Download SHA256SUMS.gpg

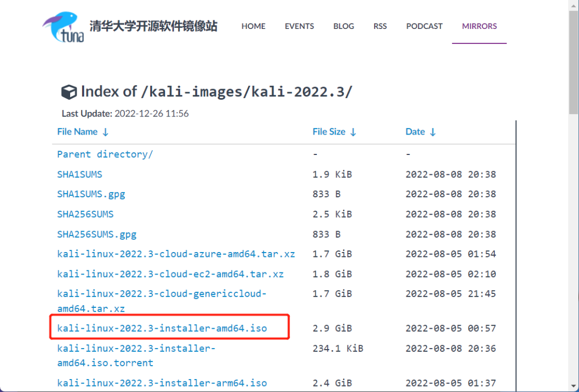(x=96, y=234)
